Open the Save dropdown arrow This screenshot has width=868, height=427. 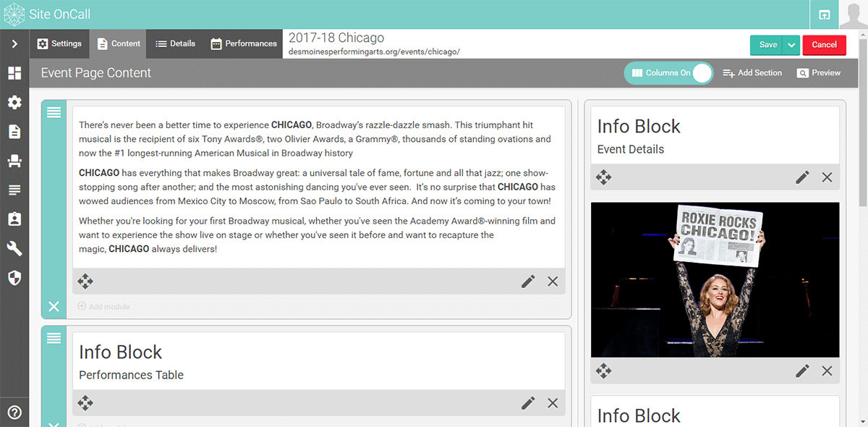[792, 44]
